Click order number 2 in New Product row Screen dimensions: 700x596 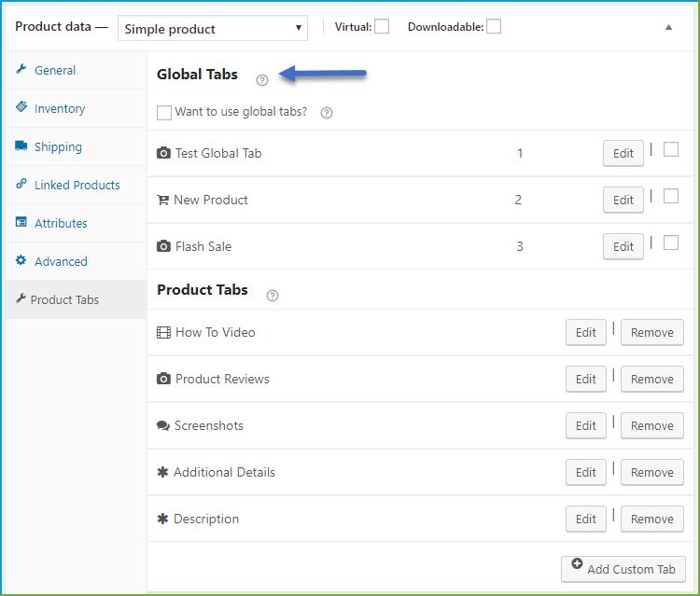coord(518,200)
